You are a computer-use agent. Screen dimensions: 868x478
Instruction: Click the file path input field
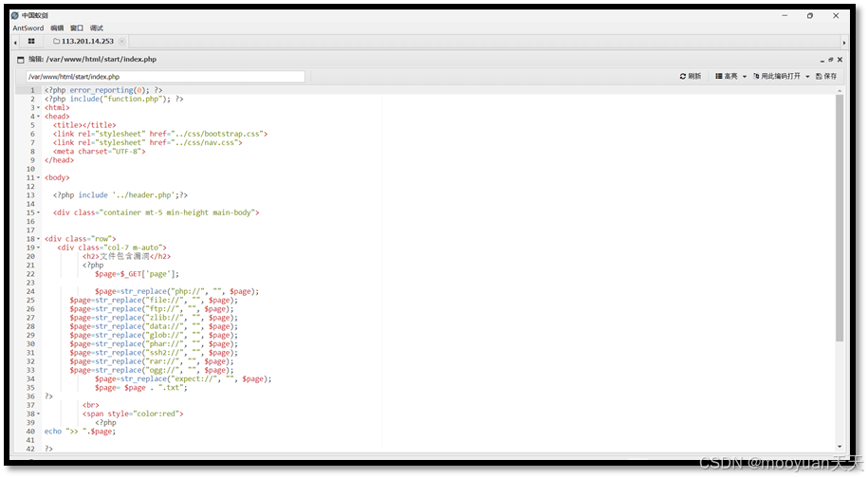point(165,77)
